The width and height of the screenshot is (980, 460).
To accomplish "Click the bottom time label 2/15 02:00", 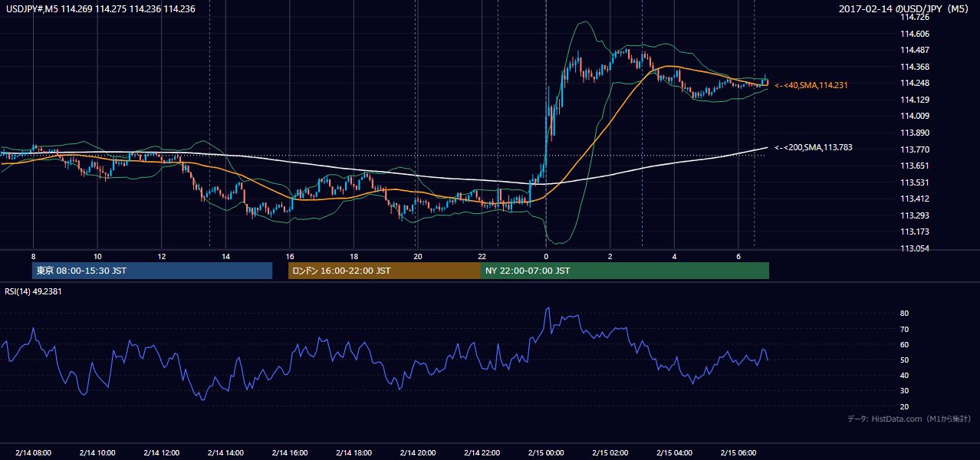I will click(610, 452).
